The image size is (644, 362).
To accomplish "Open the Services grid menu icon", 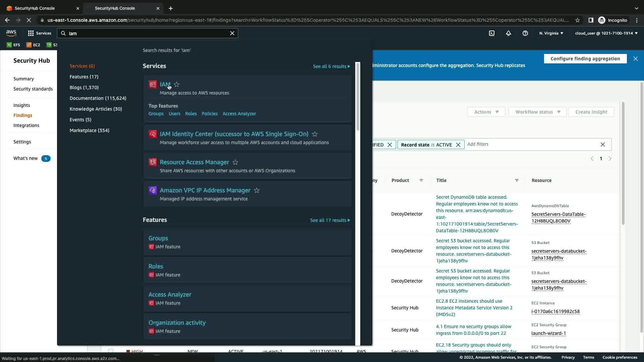I will 31,33.
